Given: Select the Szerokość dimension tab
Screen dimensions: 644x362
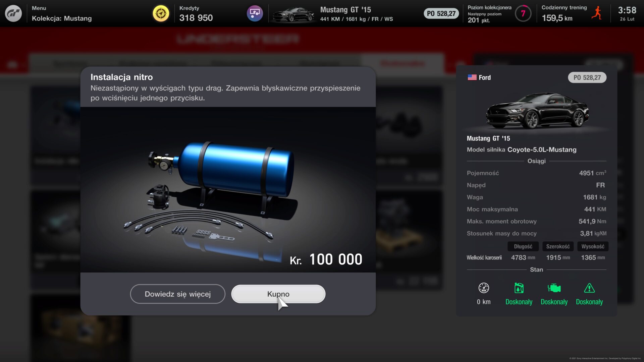Looking at the screenshot, I should (558, 246).
